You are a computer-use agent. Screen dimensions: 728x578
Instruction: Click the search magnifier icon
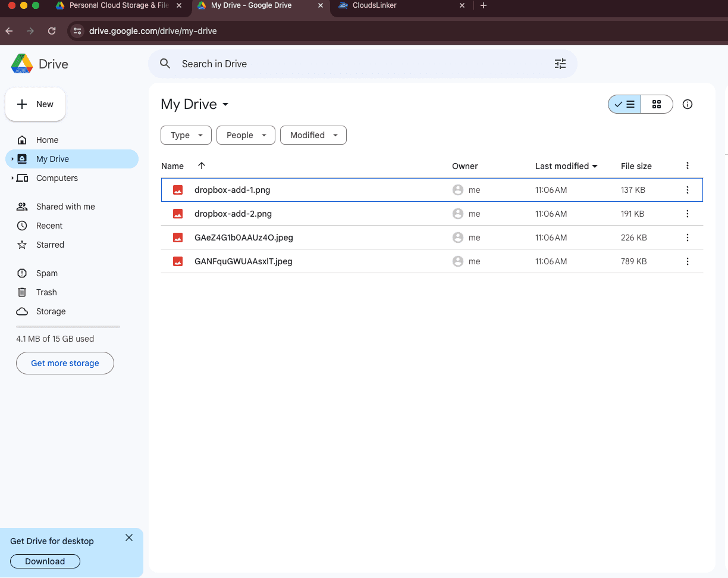(165, 64)
